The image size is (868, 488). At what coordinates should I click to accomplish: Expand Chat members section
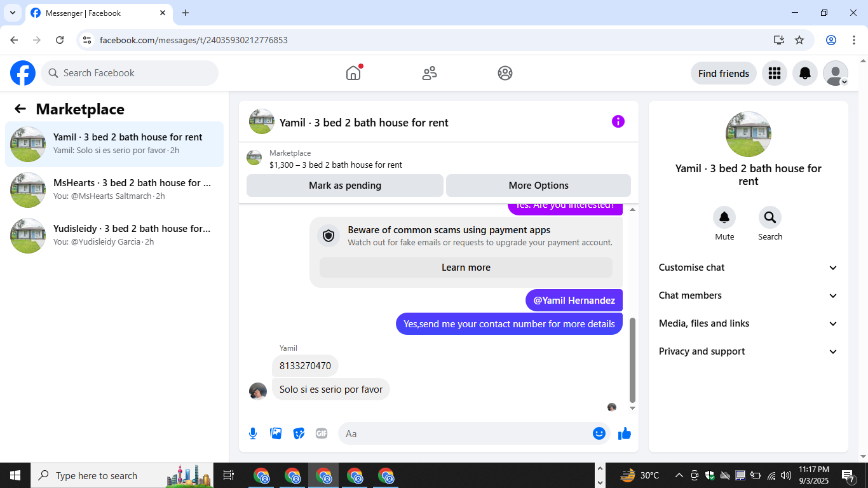(x=749, y=295)
